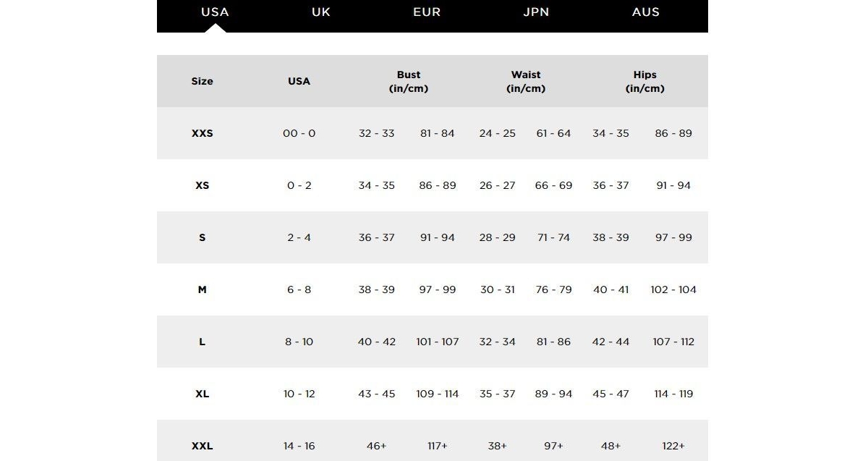Select the XS size row label
The width and height of the screenshot is (868, 461).
tap(203, 185)
